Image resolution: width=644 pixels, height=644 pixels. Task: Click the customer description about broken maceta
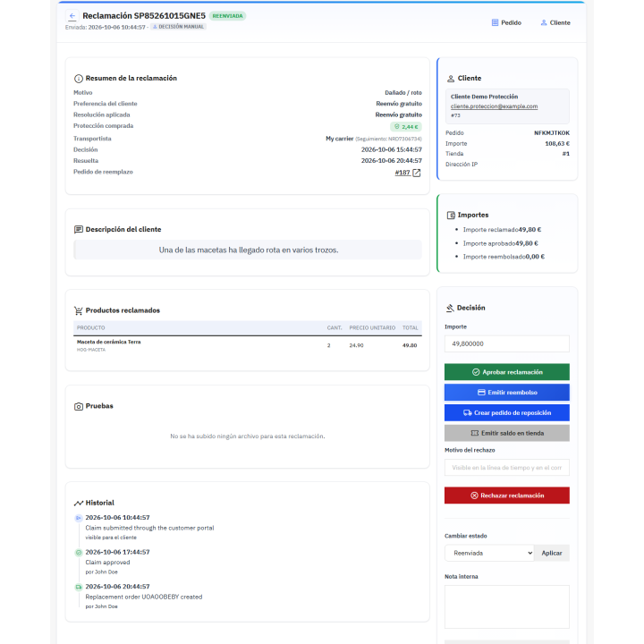249,250
